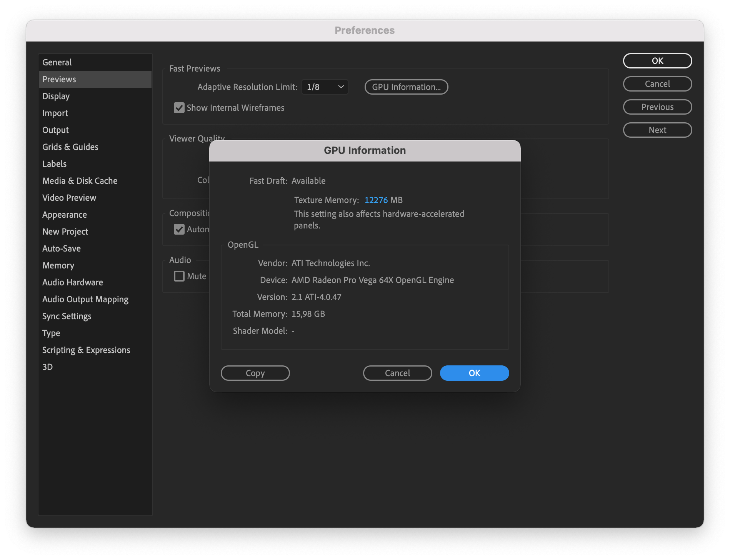This screenshot has height=560, width=730.
Task: Uncheck Show Internal Wireframes
Action: coord(179,108)
